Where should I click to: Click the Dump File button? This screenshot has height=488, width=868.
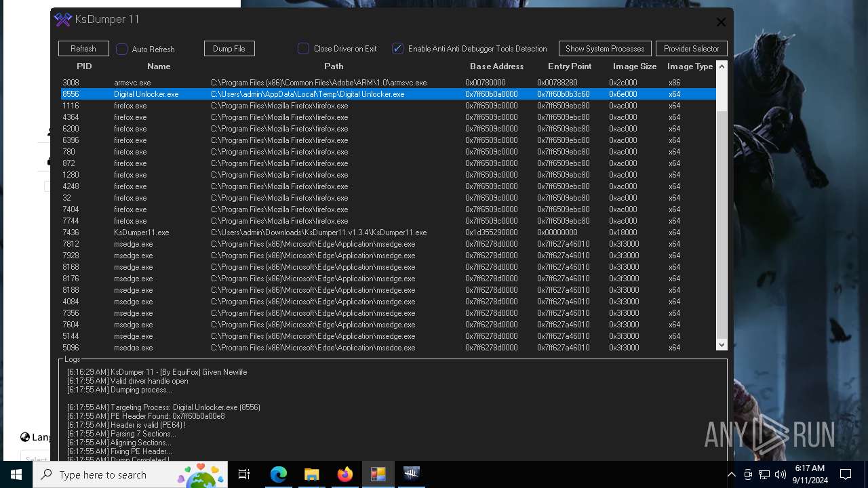tap(229, 49)
